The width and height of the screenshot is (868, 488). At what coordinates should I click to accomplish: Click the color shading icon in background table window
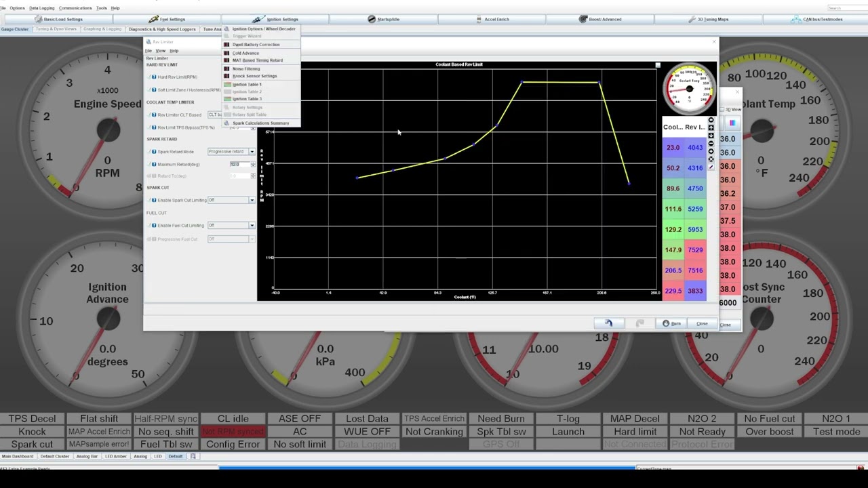(x=732, y=123)
